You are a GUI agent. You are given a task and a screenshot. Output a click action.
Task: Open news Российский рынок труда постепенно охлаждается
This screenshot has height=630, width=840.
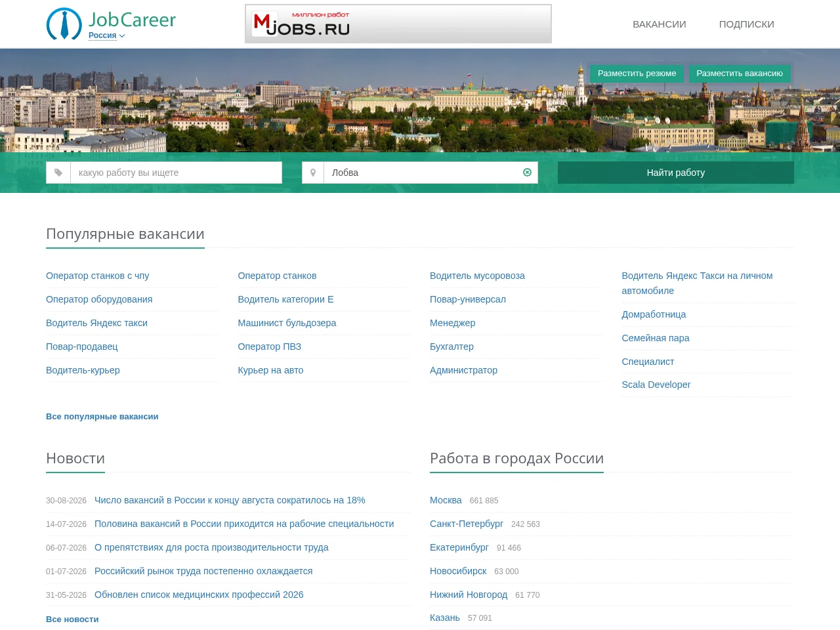pos(203,571)
